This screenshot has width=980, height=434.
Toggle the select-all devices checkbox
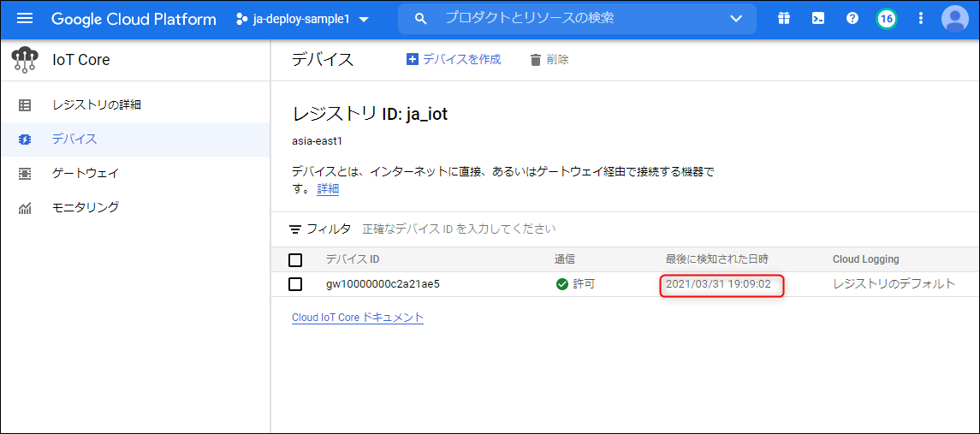(x=295, y=260)
